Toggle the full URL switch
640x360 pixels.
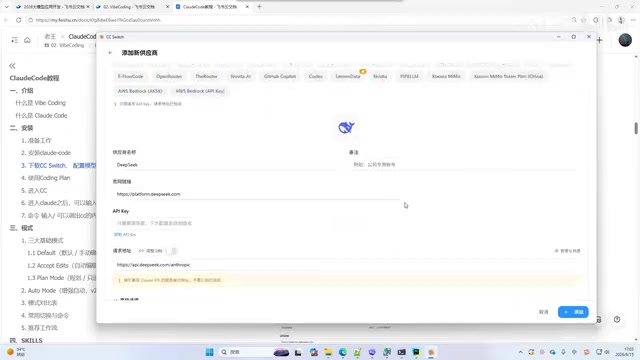point(173,251)
